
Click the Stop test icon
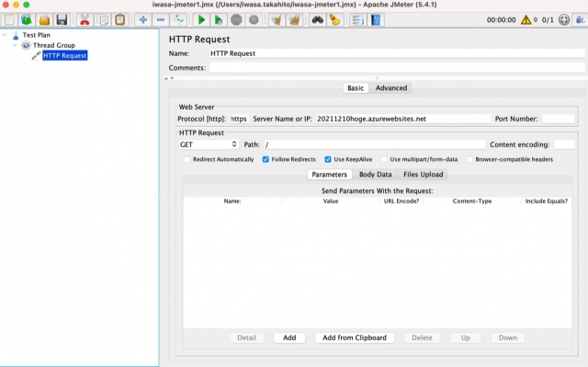(236, 19)
